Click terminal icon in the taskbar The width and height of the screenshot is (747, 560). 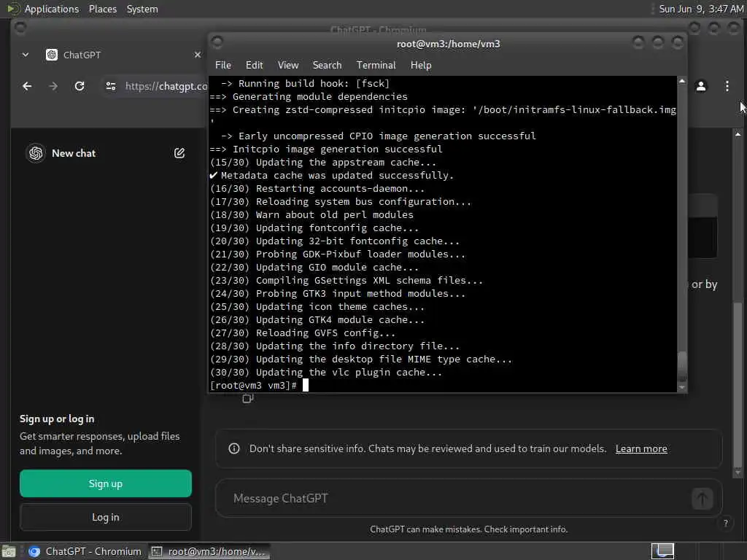click(156, 551)
